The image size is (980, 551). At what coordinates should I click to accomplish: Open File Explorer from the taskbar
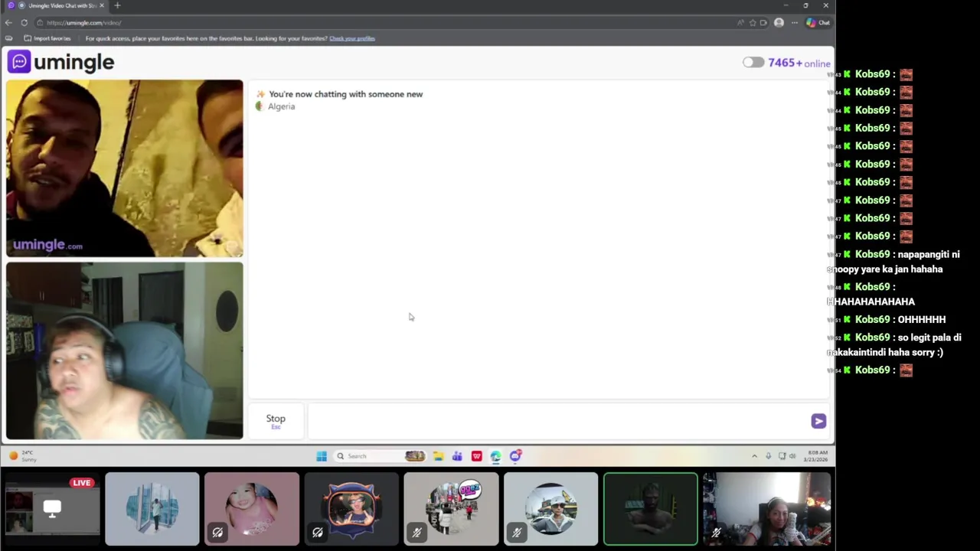pos(438,456)
